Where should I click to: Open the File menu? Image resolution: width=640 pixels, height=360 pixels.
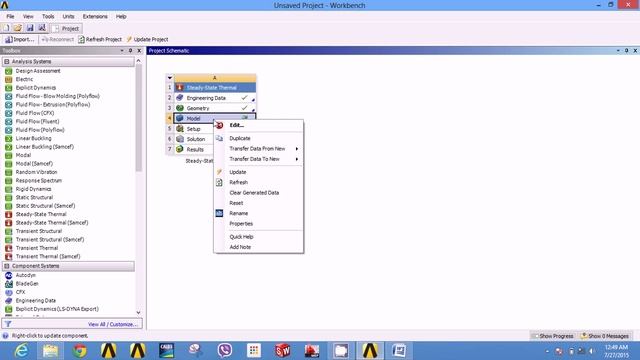pos(10,17)
